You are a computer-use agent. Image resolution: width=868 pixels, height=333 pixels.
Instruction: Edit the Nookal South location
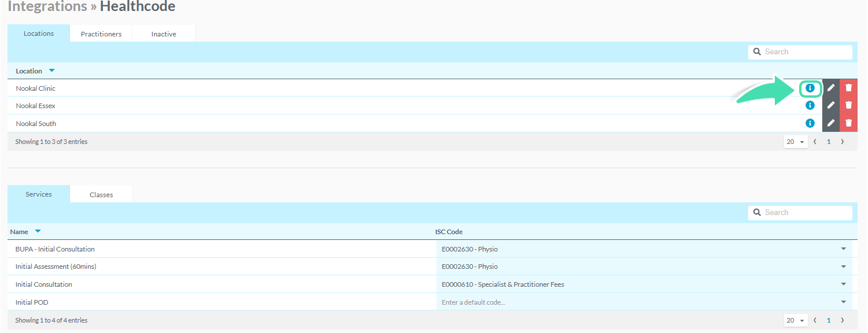tap(831, 123)
